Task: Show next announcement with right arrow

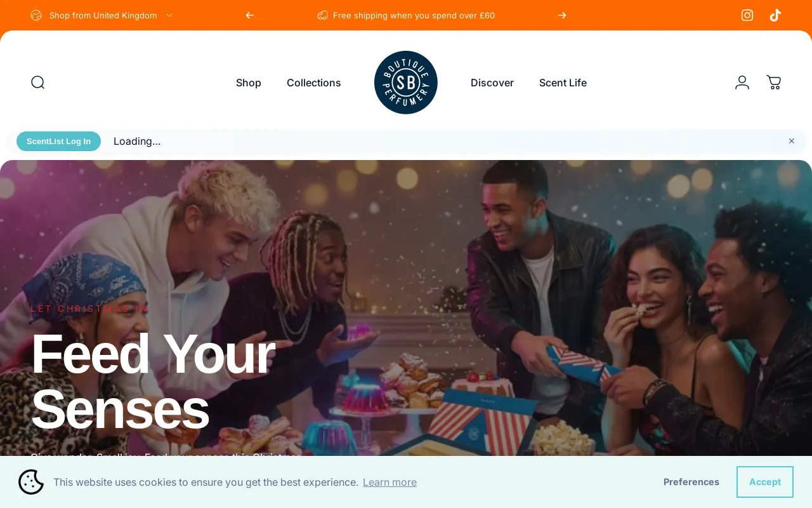Action: point(562,15)
